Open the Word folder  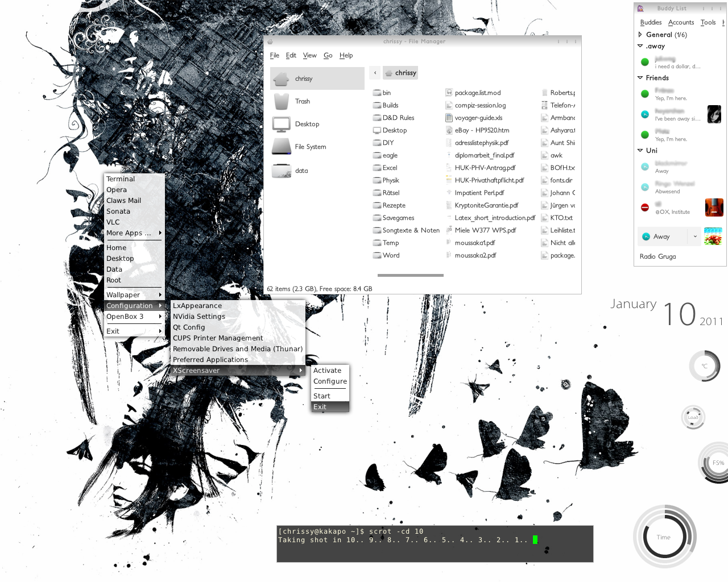pyautogui.click(x=386, y=255)
